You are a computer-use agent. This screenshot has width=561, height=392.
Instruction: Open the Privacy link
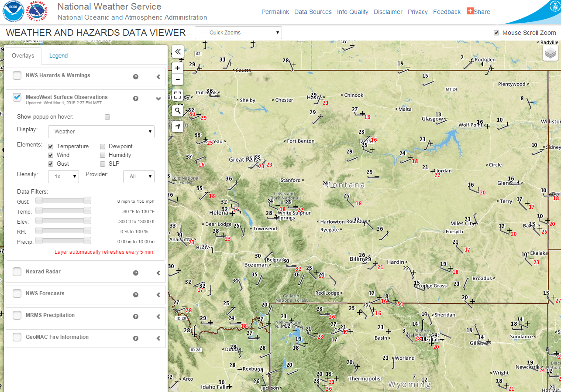coord(418,12)
